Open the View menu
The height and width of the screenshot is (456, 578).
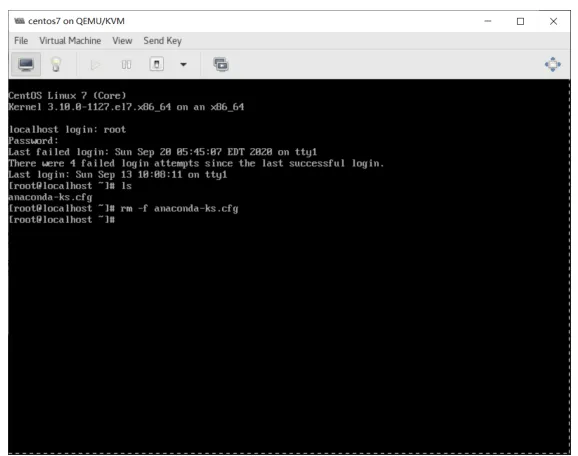point(122,41)
